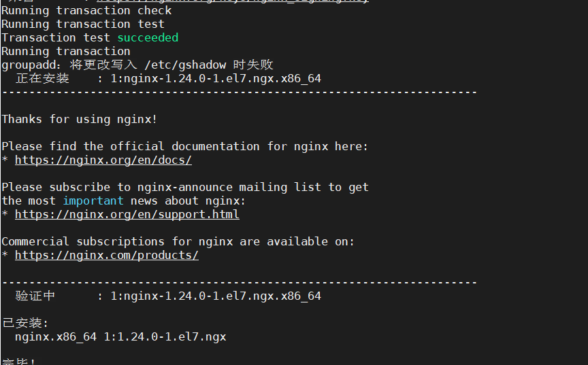Click the "nginx.x86_64" installed package name
588x365 pixels.
tap(56, 337)
